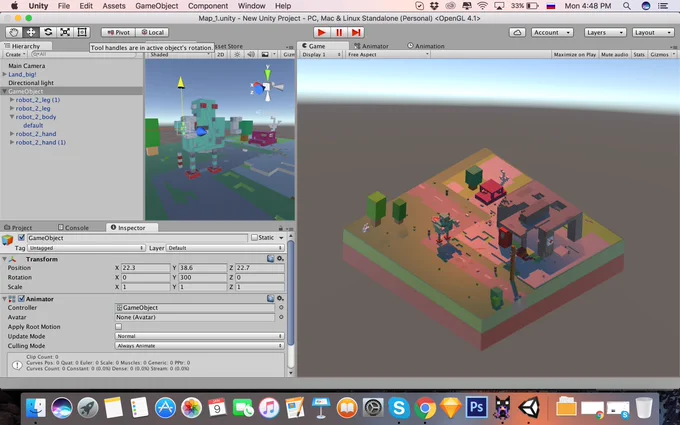680x425 pixels.
Task: Open the GameObject menu
Action: click(157, 6)
